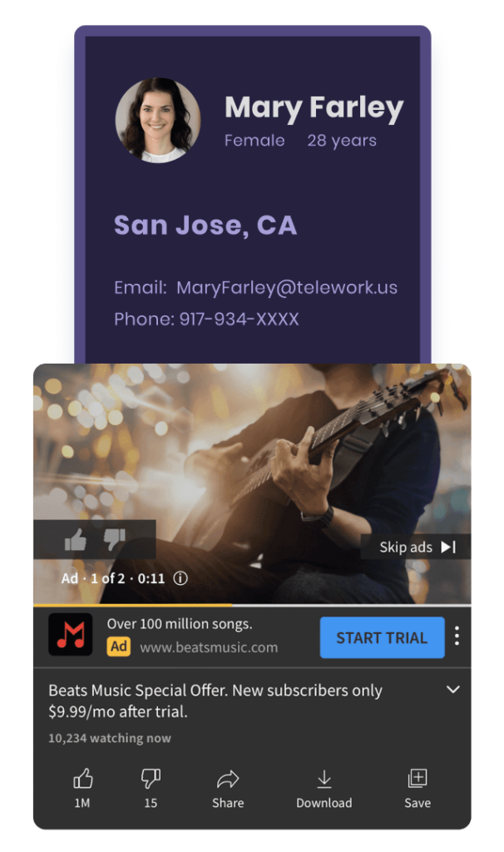The height and width of the screenshot is (852, 504).
Task: Like the video with 1M likes
Action: 82,788
